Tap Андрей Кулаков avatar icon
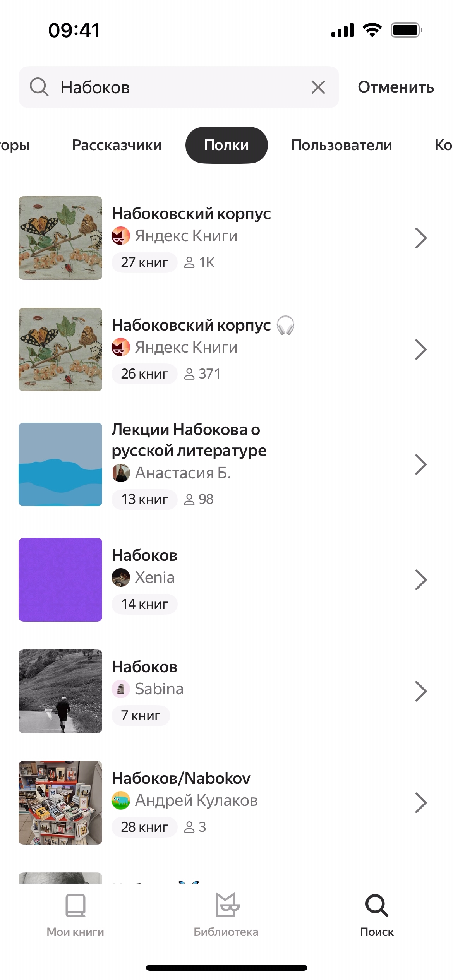The width and height of the screenshot is (453, 980). [121, 800]
